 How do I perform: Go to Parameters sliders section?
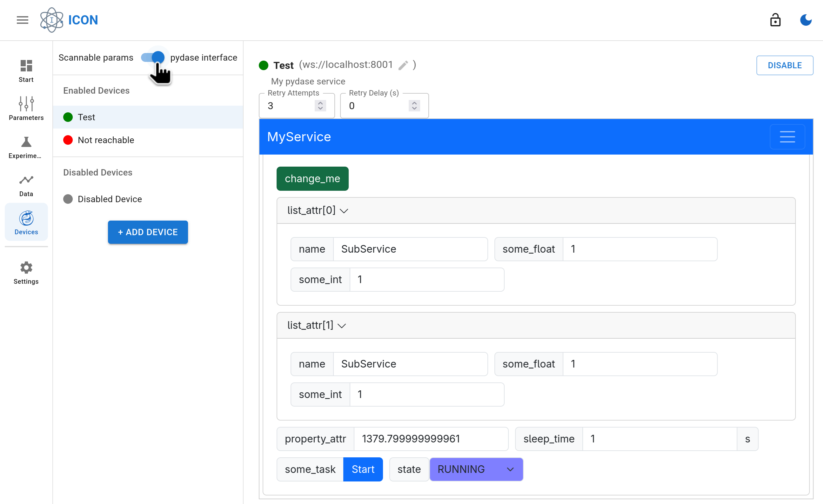[26, 109]
